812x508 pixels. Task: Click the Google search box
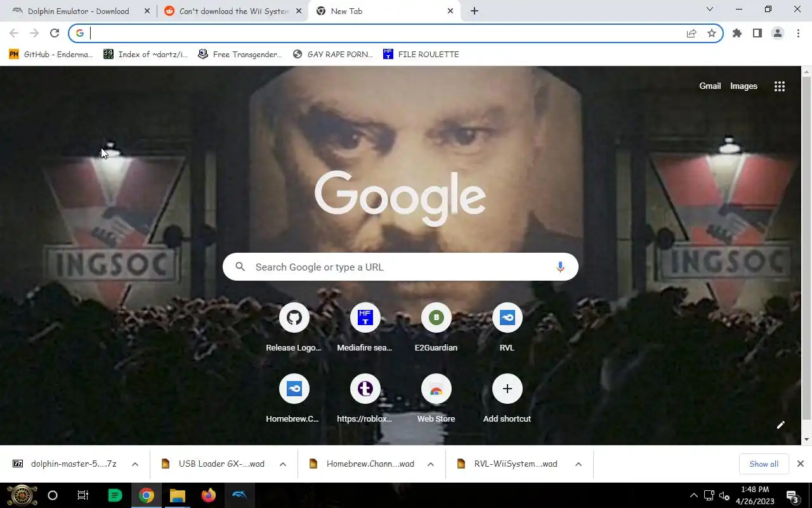400,267
